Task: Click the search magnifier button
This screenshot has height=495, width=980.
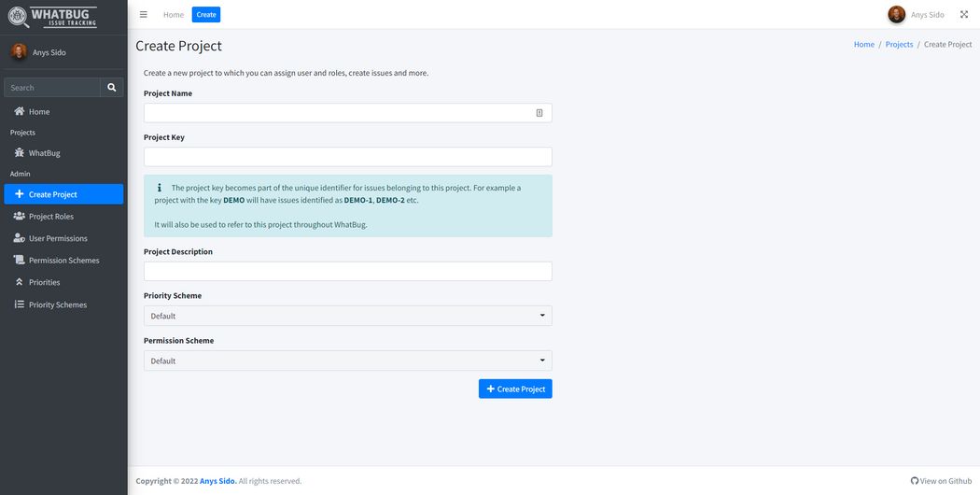Action: click(112, 88)
